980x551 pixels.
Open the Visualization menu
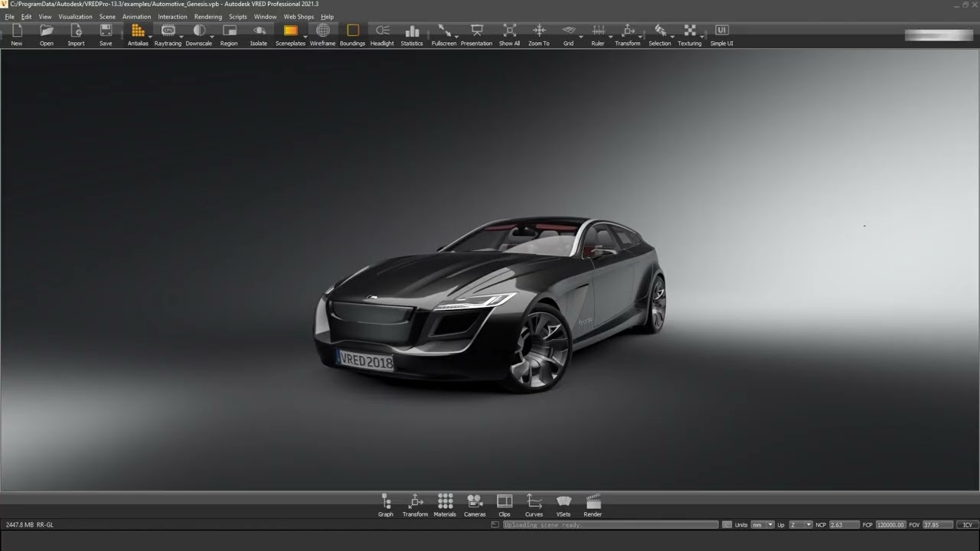(x=75, y=17)
